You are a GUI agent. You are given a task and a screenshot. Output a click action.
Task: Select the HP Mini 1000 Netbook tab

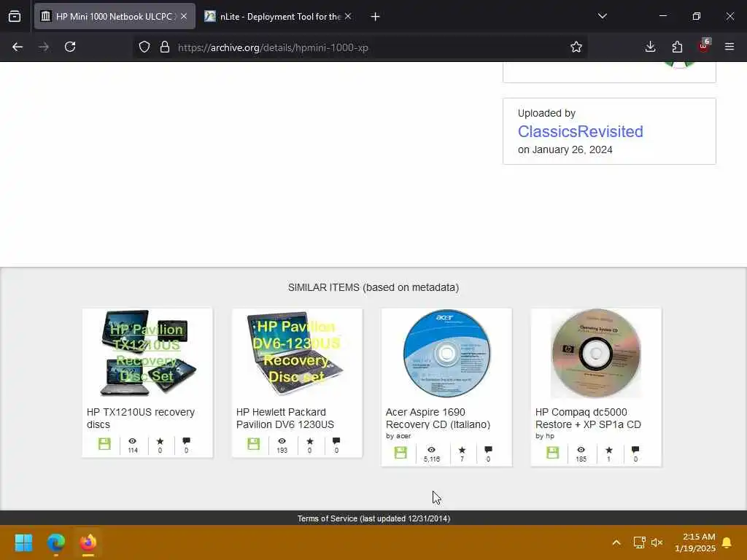point(115,16)
